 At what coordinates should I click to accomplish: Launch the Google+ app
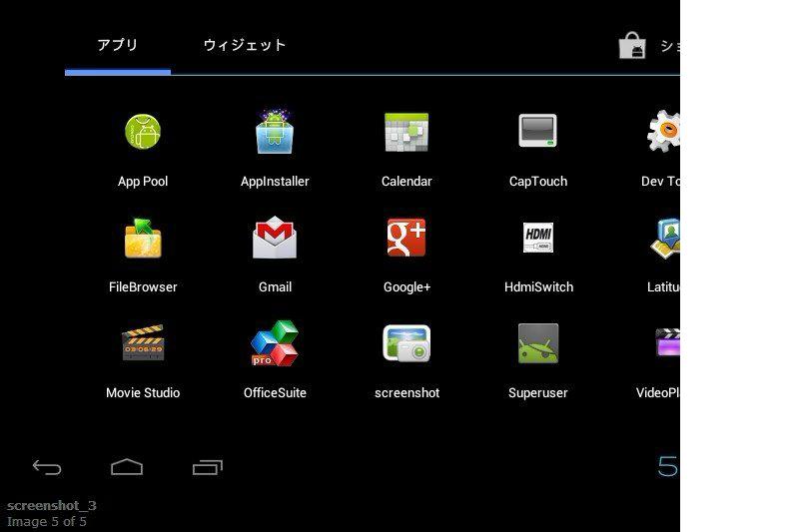406,239
